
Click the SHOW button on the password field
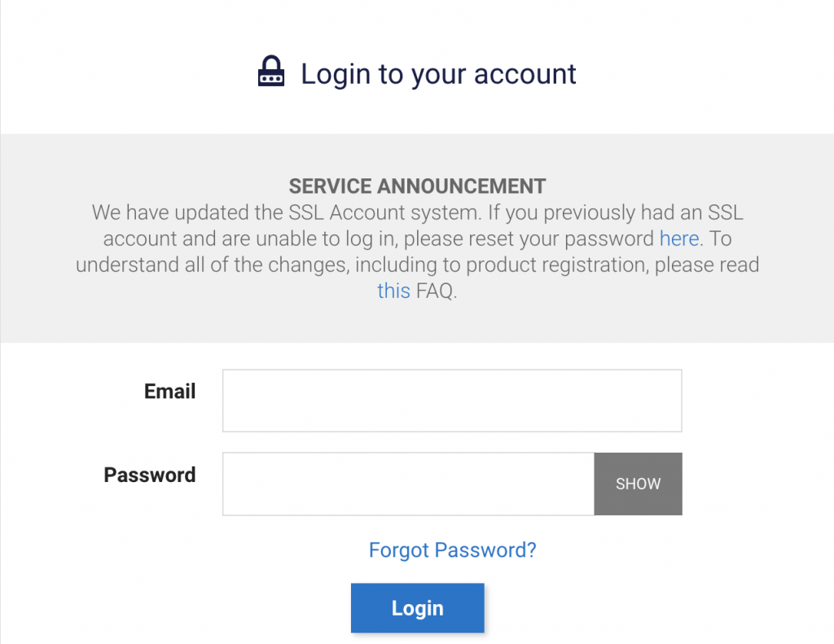pos(638,484)
